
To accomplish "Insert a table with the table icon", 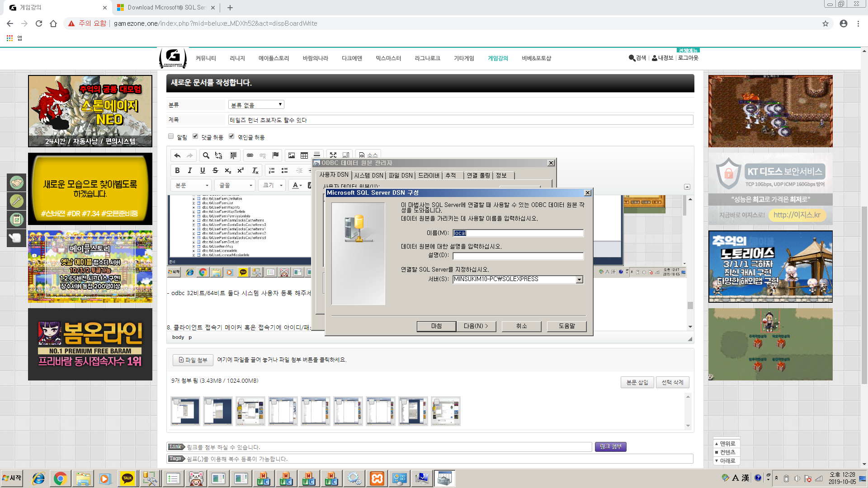I will 304,155.
